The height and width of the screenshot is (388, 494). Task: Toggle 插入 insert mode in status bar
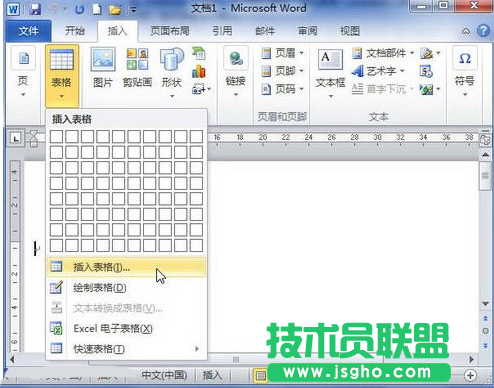tap(212, 375)
